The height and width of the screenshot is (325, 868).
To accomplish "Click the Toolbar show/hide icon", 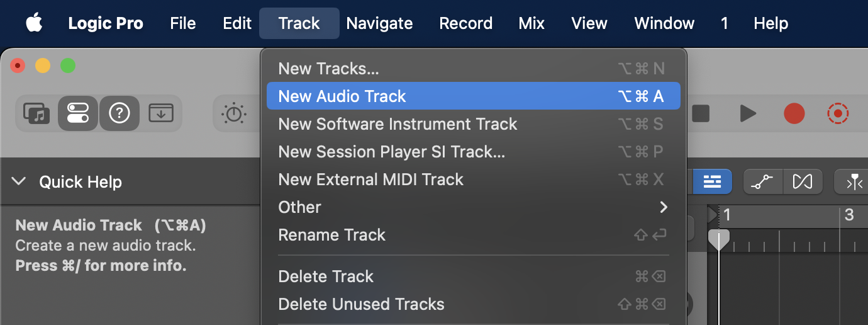I will coord(161,113).
